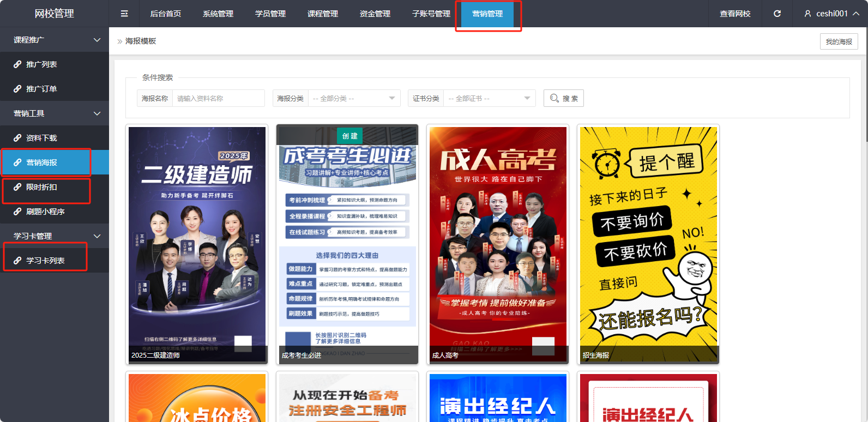
Task: Click the 创建 button on 成考考生必进 poster
Action: click(349, 136)
